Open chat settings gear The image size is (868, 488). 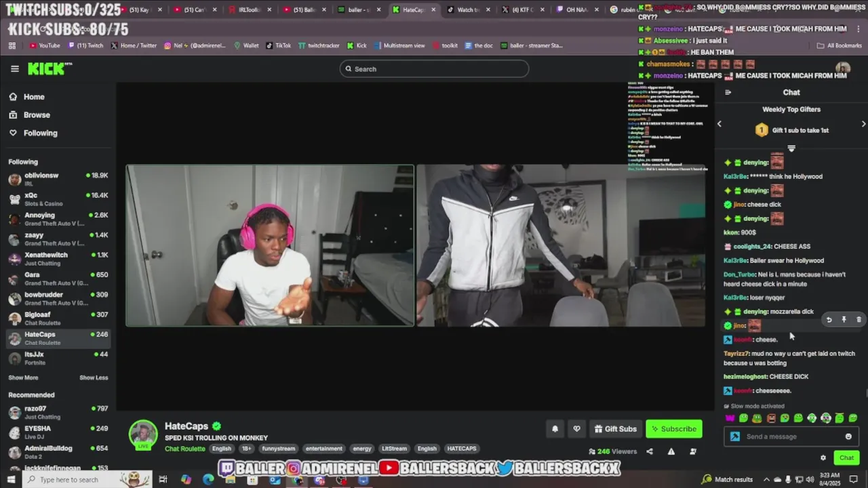823,457
